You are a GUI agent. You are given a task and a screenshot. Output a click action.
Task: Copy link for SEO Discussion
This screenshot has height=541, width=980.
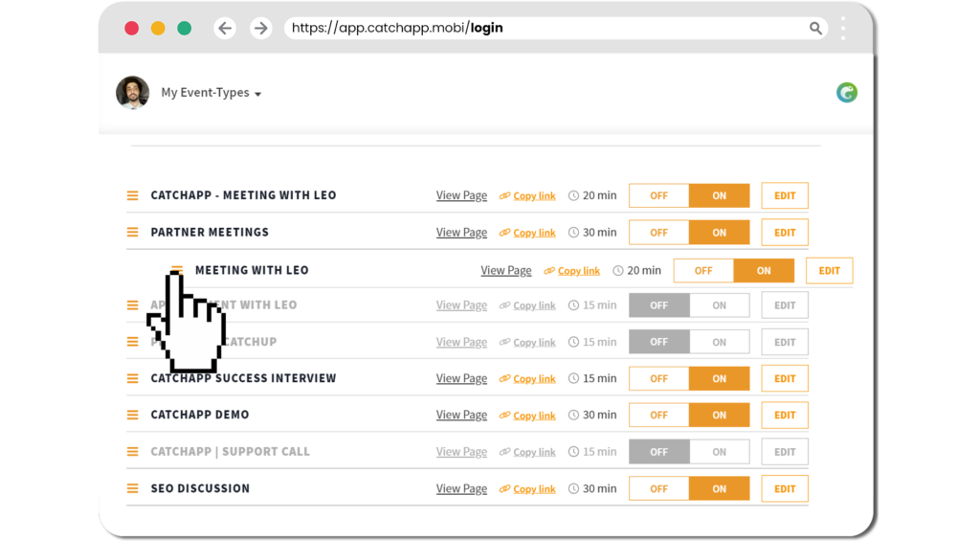tap(534, 489)
